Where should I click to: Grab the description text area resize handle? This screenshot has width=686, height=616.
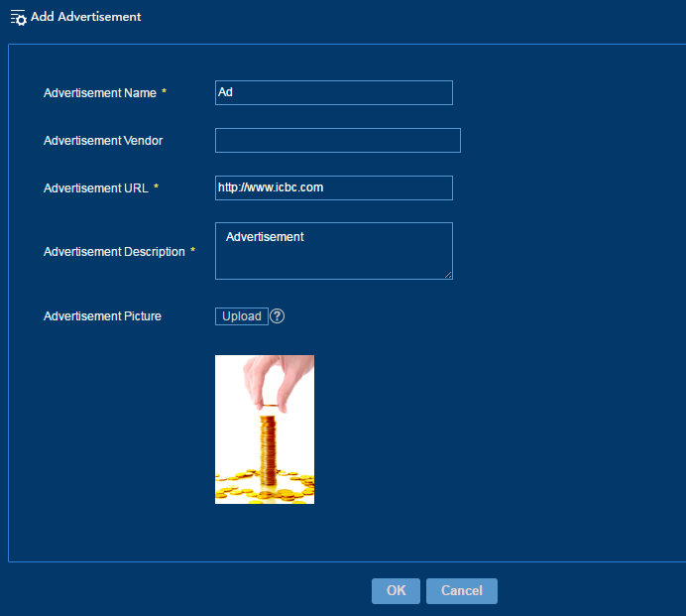point(448,275)
